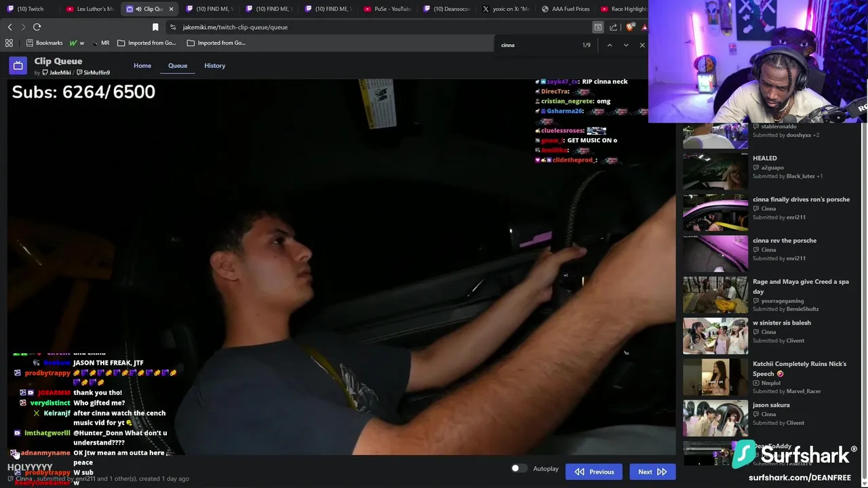Open 'Rage and Maya give Creed' thumbnail
The width and height of the screenshot is (868, 488).
click(715, 295)
